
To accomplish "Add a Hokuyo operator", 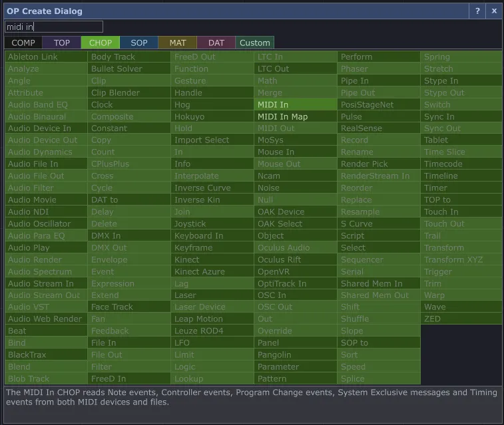I will click(212, 116).
